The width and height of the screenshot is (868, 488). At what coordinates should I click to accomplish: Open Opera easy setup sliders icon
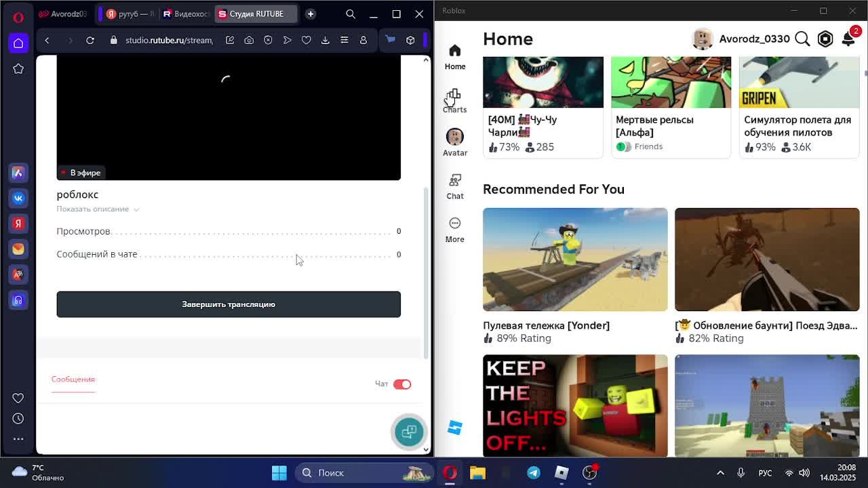pos(344,40)
